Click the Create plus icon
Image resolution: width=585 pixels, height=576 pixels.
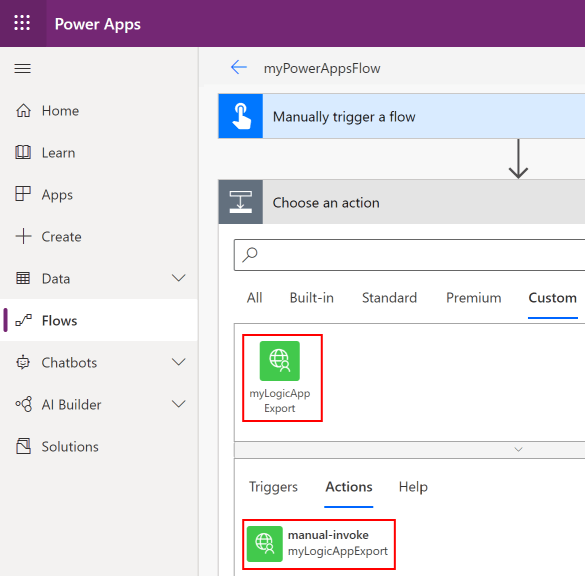23,236
